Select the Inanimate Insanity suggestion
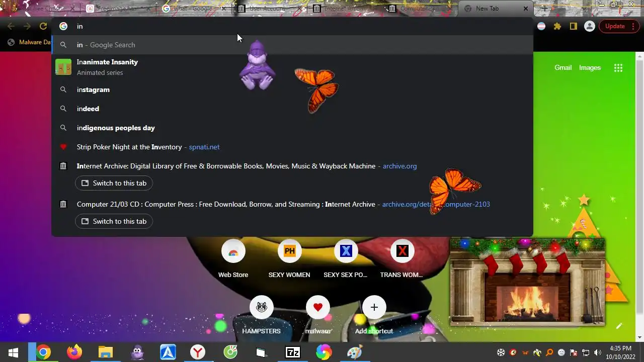Image resolution: width=644 pixels, height=362 pixels. click(x=292, y=67)
